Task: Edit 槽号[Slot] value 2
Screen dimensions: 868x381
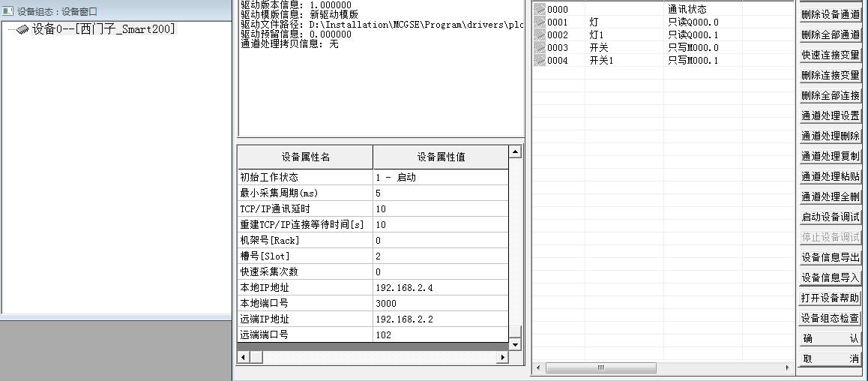Action: click(x=441, y=256)
